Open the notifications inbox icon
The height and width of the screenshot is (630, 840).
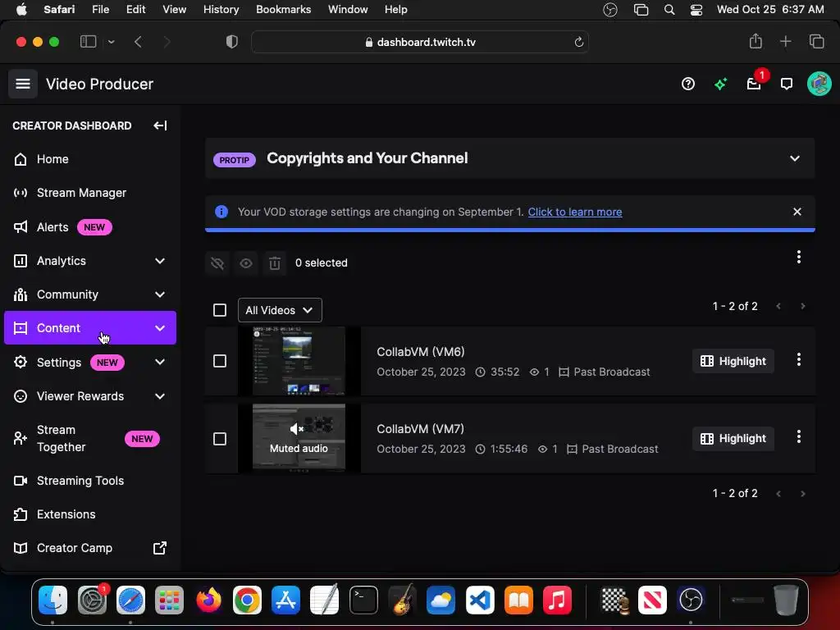point(754,84)
